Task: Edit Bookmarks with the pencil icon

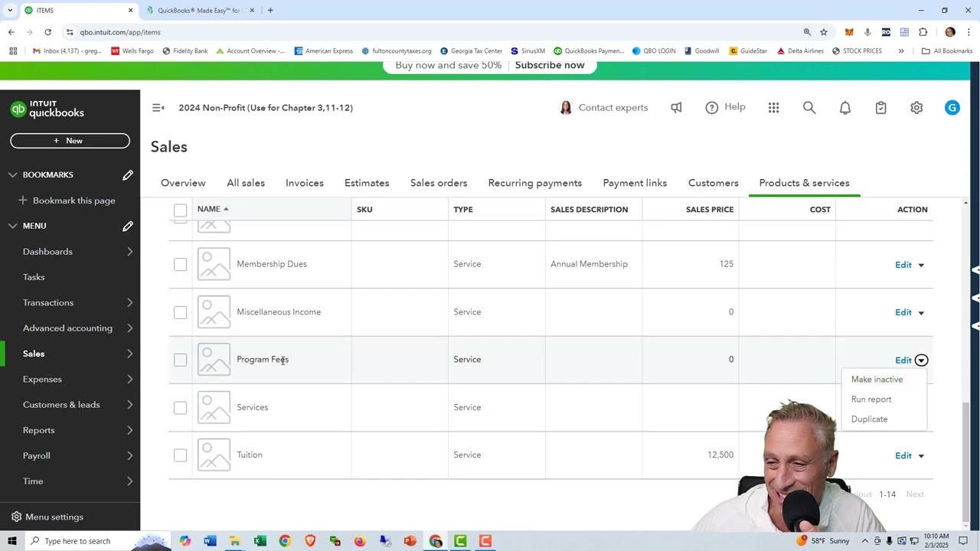Action: (128, 175)
